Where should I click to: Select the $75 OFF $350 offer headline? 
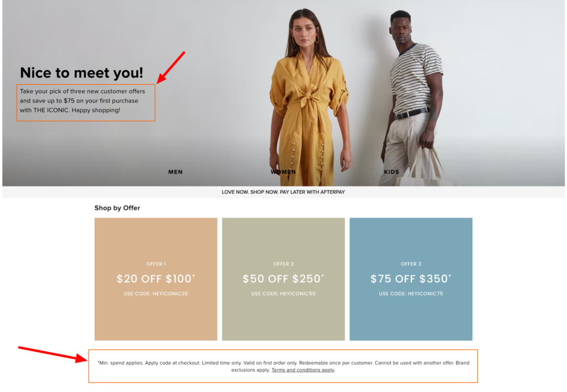point(411,279)
